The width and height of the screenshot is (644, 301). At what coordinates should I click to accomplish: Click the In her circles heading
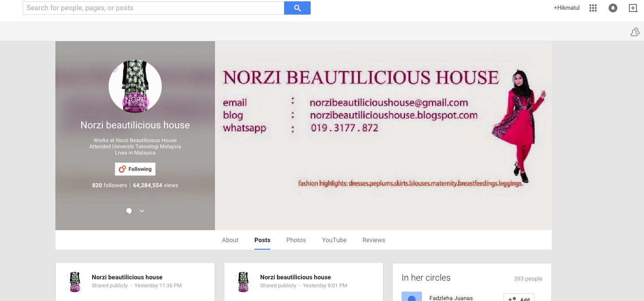[426, 278]
